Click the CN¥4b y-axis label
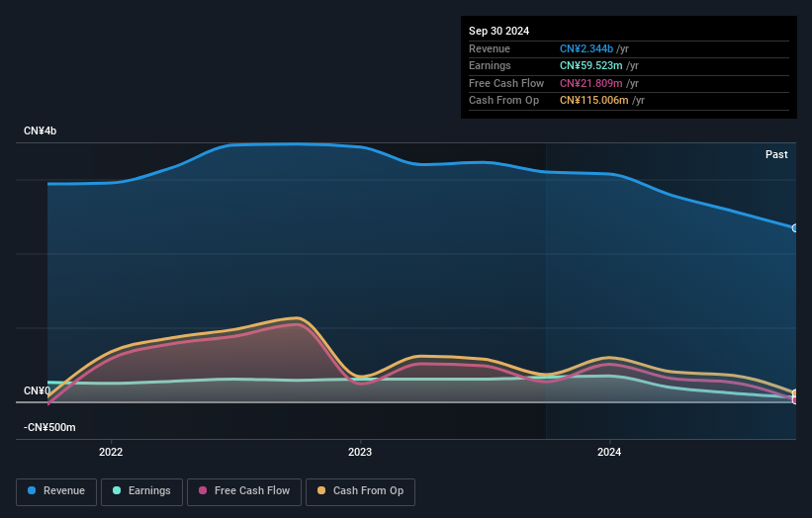812x518 pixels. click(x=40, y=130)
